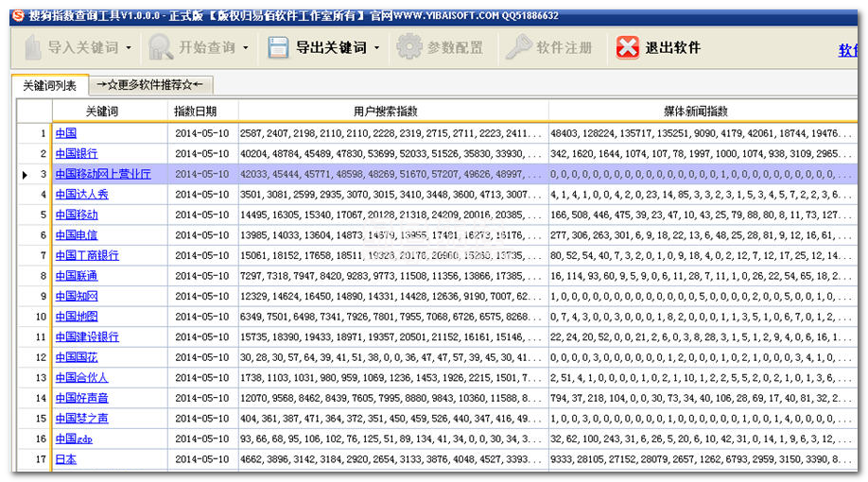Open the 中国 keyword link in row 1
Screen dimensions: 868x482
pyautogui.click(x=66, y=133)
